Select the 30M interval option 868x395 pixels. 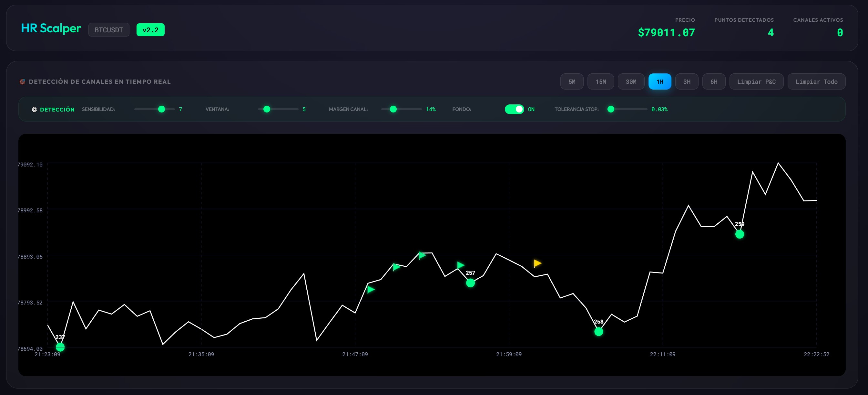[631, 81]
